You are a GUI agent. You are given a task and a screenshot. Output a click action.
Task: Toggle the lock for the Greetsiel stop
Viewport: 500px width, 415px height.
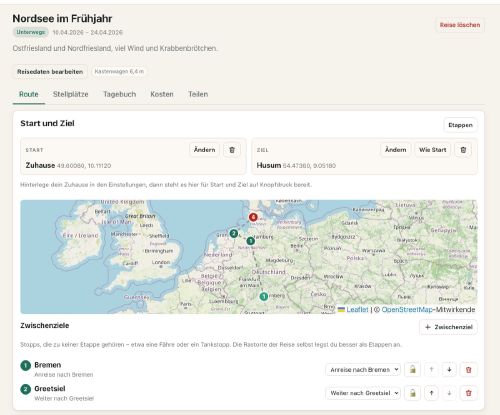[412, 393]
